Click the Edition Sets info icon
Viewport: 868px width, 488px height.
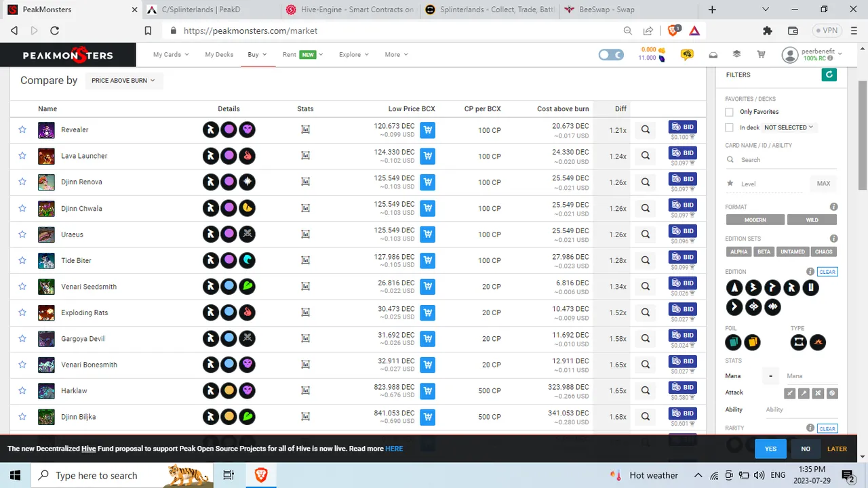pos(833,239)
